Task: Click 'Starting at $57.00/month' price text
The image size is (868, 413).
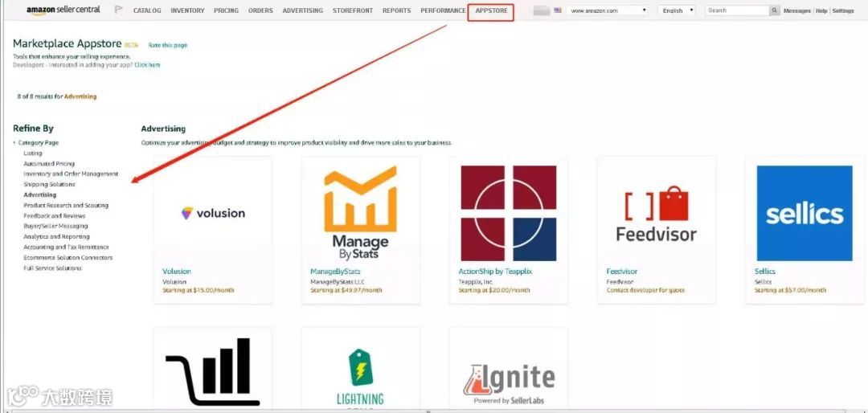Action: [x=791, y=290]
